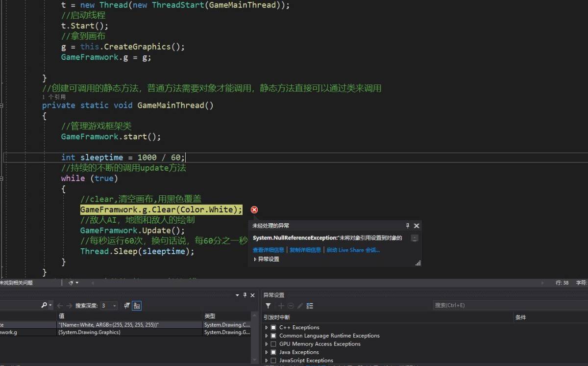This screenshot has width=588, height=366.
Task: Toggle Common Language Runtime Exceptions checkbox
Action: click(273, 336)
